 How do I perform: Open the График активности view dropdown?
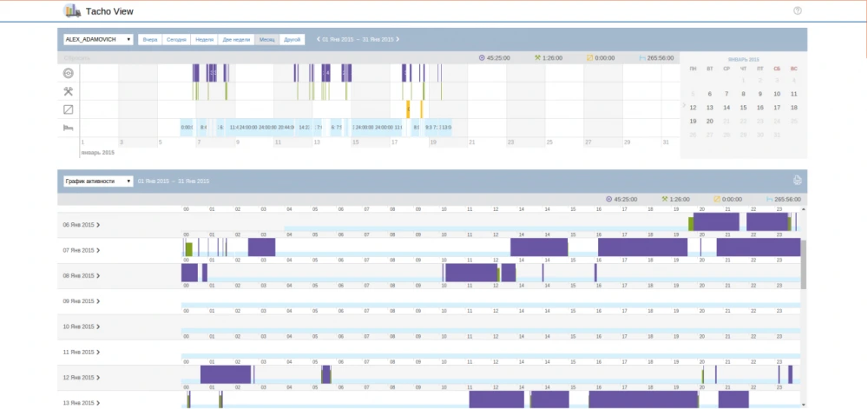[97, 181]
